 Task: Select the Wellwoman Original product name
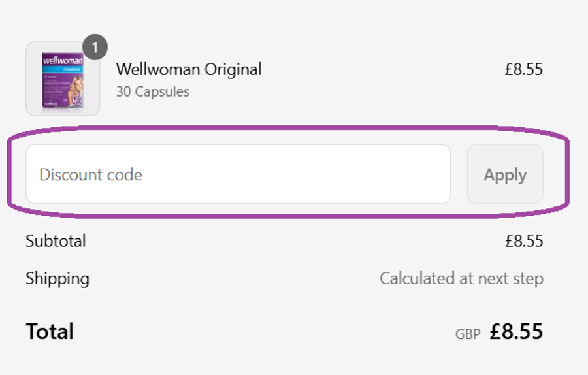tap(188, 69)
